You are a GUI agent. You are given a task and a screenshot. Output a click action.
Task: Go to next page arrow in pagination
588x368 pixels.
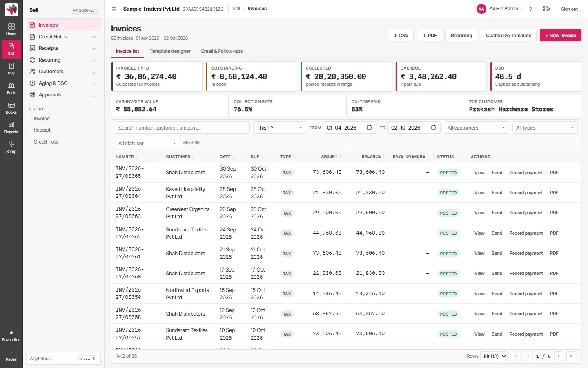tap(558, 356)
